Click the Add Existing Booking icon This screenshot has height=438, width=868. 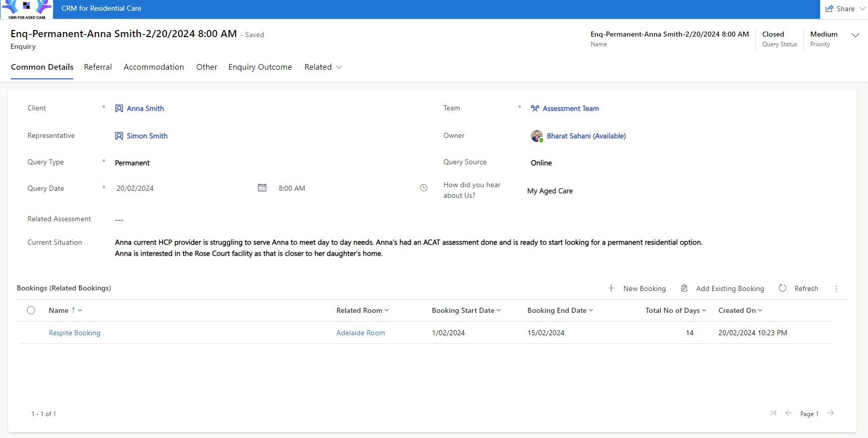tap(684, 288)
